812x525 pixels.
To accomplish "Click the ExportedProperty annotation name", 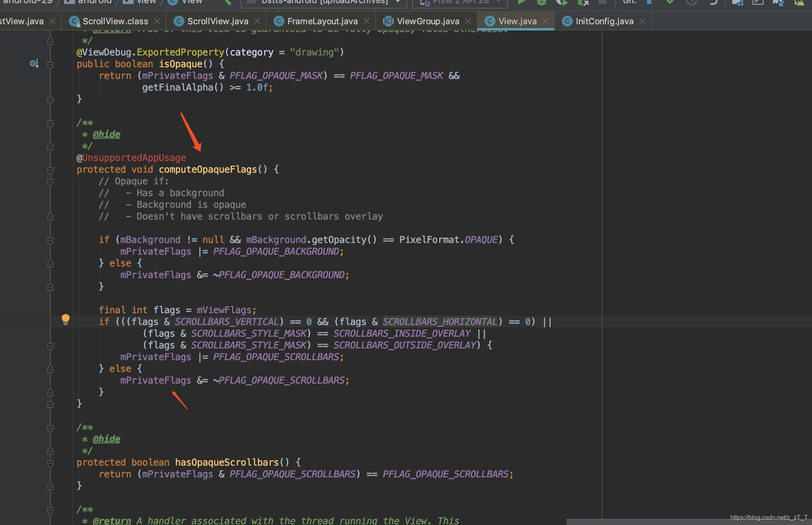I will point(181,52).
